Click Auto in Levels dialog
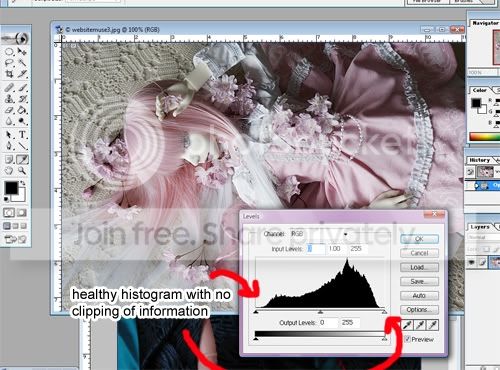Viewport: 500px width, 370px height. 419,296
